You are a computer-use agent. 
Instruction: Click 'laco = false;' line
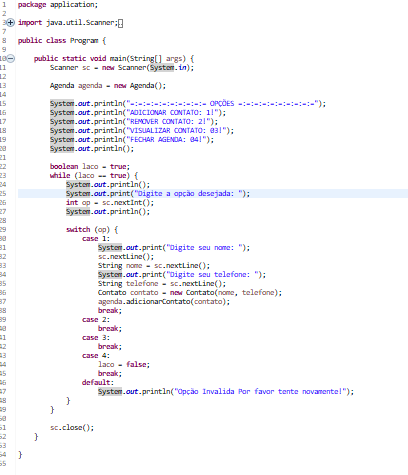click(124, 365)
